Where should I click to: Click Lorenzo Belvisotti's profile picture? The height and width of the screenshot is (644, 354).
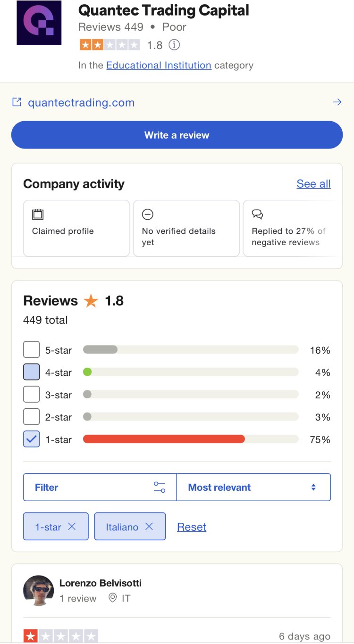click(x=39, y=590)
